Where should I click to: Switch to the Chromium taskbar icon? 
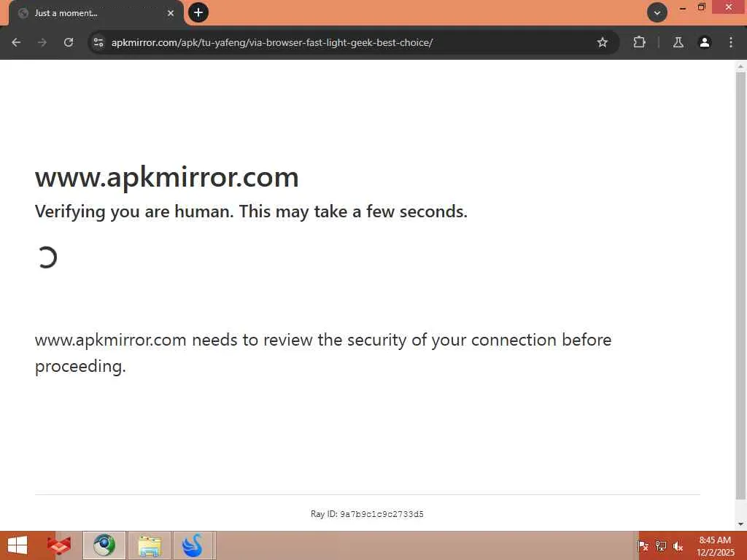click(x=104, y=545)
